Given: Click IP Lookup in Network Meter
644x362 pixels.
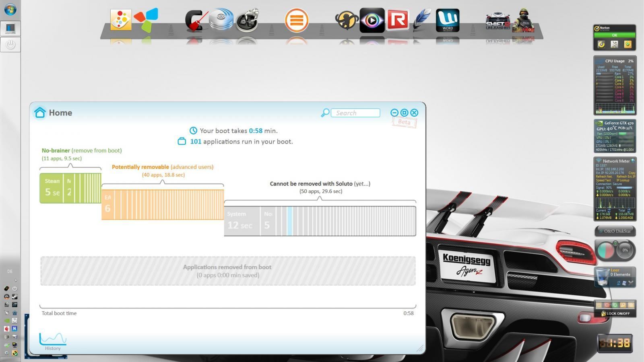Looking at the screenshot, I should [x=623, y=180].
